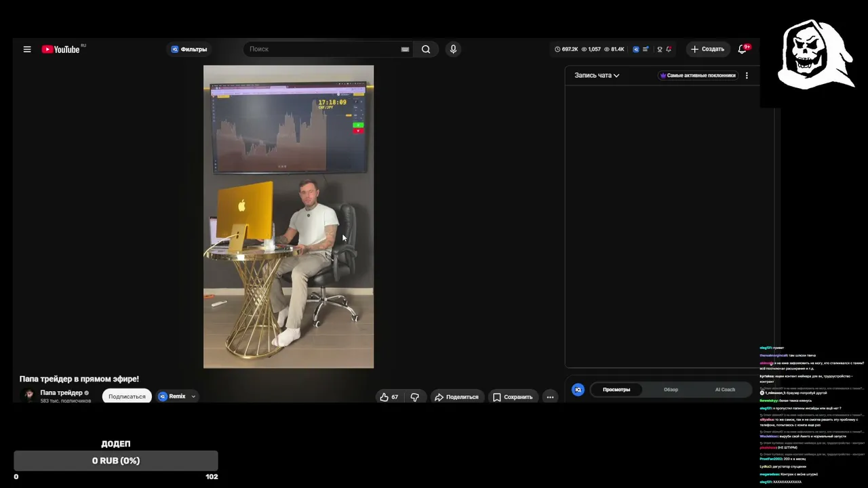This screenshot has height=488, width=868.
Task: Open the vidIQ Фильтры button
Action: pos(189,49)
